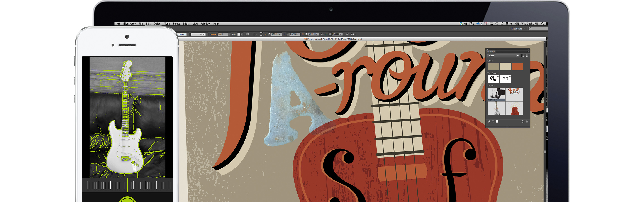The height and width of the screenshot is (202, 644).
Task: Click the add text style T icon
Action: [x=493, y=121]
